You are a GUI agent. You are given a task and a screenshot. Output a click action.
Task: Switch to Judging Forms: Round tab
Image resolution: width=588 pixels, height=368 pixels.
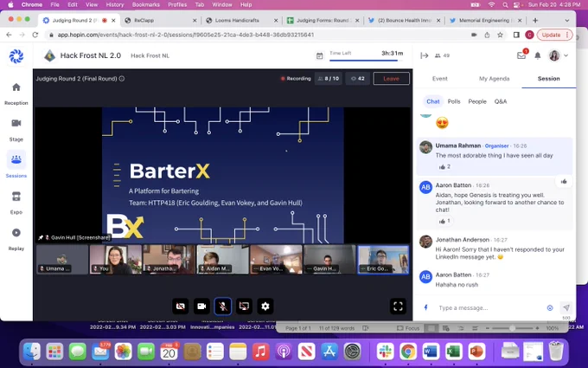pyautogui.click(x=323, y=20)
